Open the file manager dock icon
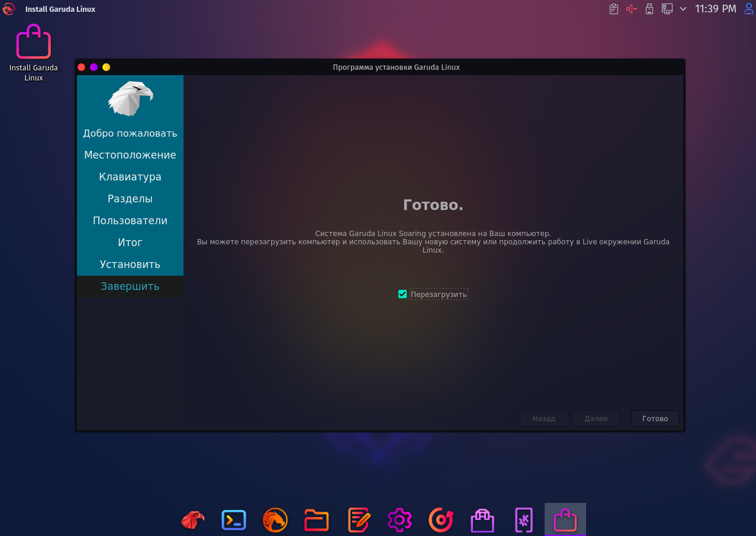This screenshot has width=756, height=536. tap(317, 520)
